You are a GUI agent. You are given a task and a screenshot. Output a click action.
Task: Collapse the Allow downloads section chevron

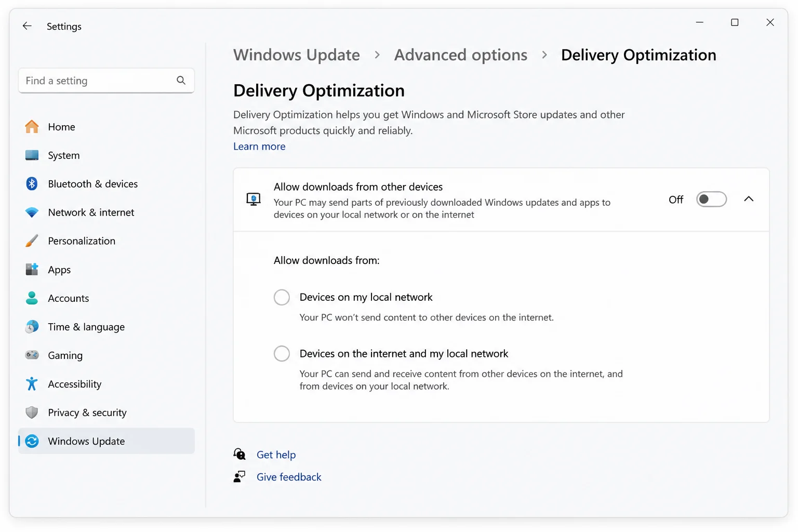749,199
